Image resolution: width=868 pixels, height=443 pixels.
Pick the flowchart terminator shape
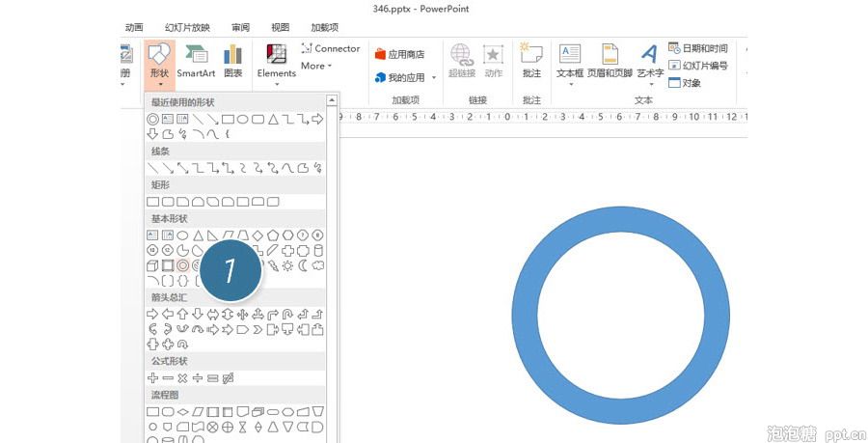coord(273,412)
